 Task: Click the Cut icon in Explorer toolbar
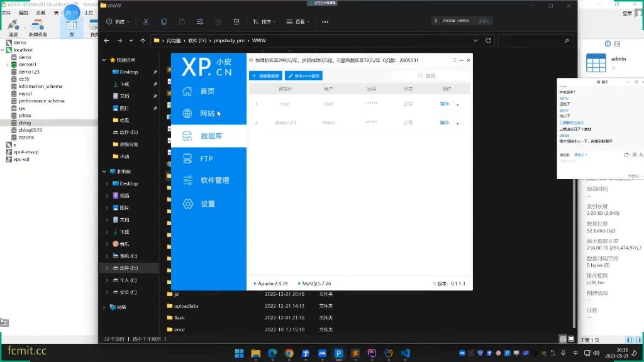click(146, 22)
